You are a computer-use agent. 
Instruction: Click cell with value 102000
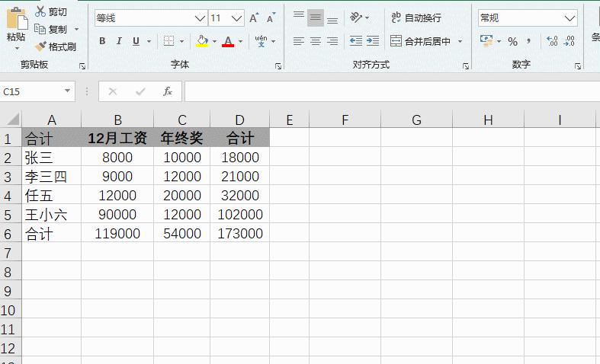coord(240,214)
